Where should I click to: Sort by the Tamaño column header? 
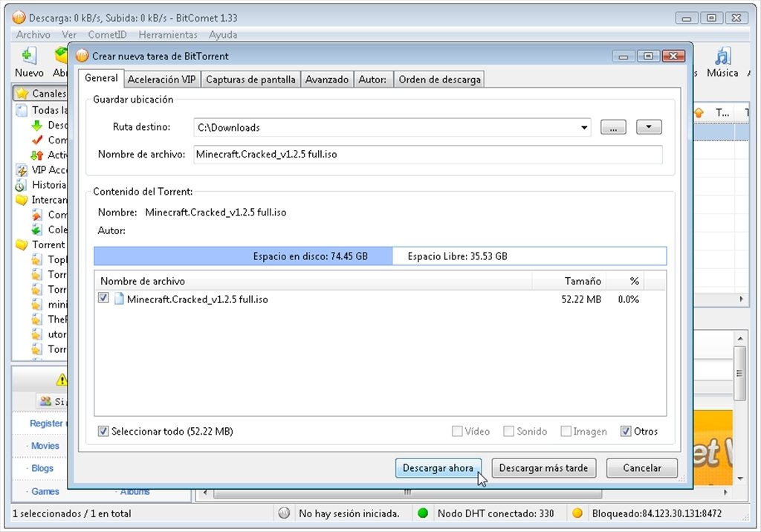click(x=569, y=281)
